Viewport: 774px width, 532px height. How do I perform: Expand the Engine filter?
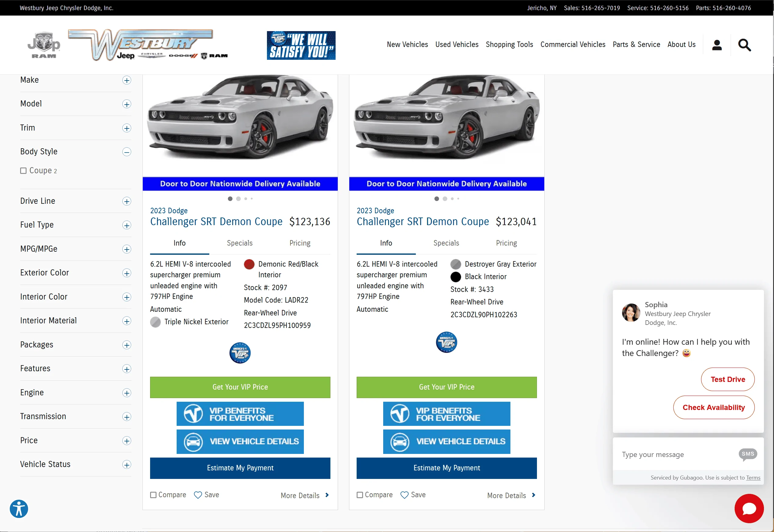click(x=127, y=393)
